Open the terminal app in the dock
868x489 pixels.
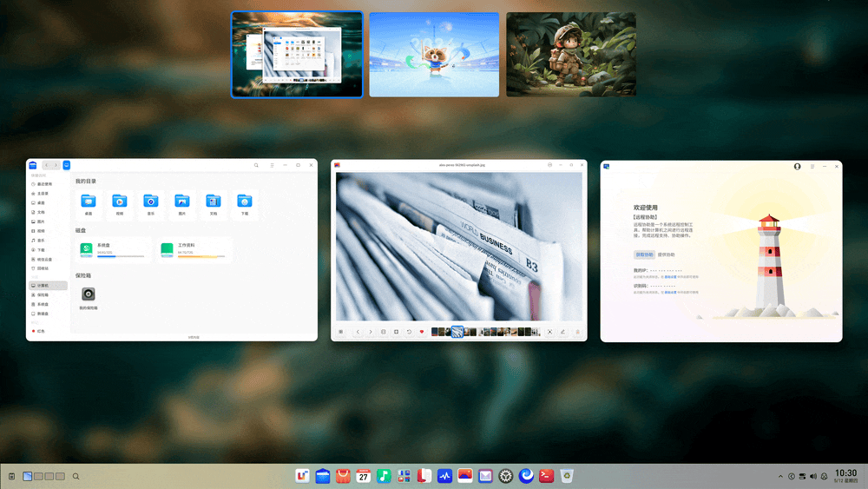pos(546,475)
